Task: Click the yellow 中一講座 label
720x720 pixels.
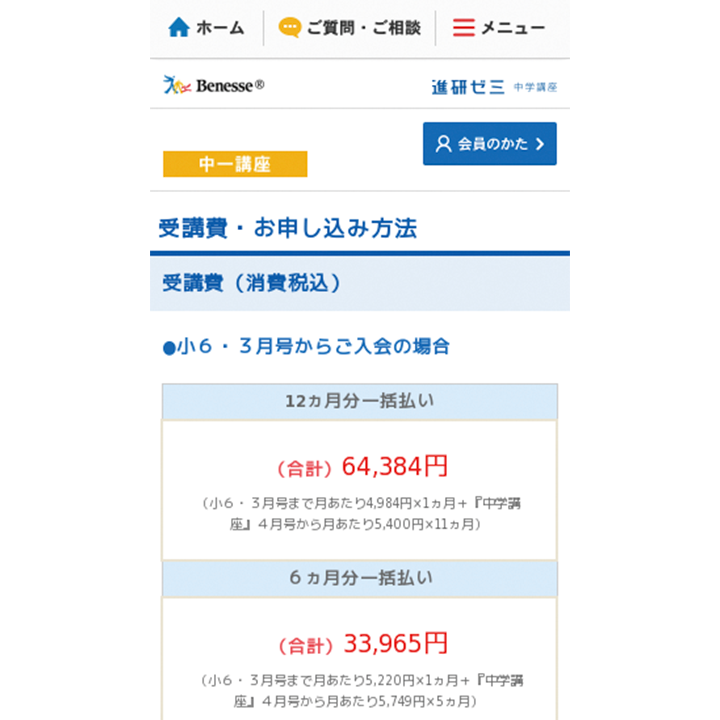Action: coord(235,164)
